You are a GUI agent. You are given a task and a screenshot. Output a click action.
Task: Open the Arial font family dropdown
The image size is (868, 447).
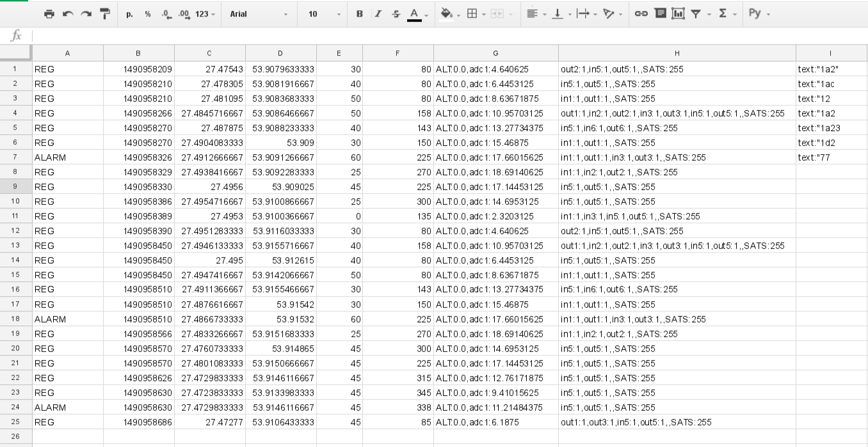[x=259, y=13]
